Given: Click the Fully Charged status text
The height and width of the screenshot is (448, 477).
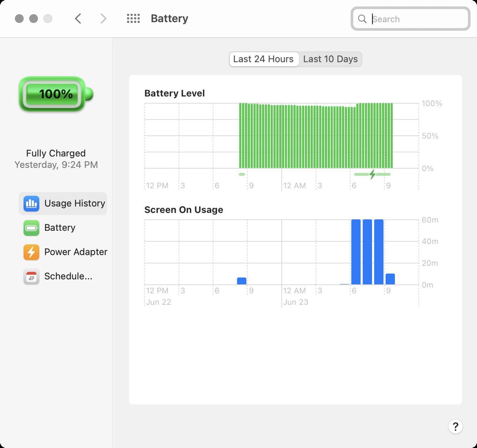Looking at the screenshot, I should pyautogui.click(x=56, y=153).
